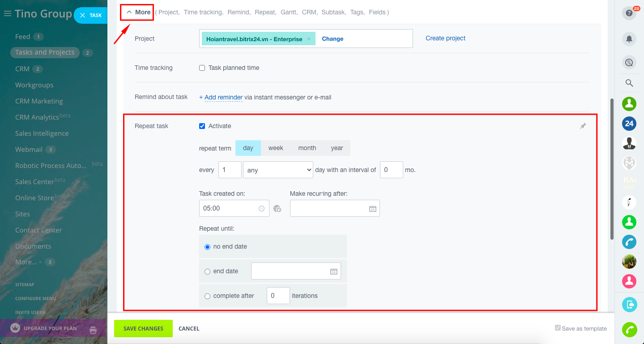Open the pink person avatar icon

[x=629, y=281]
